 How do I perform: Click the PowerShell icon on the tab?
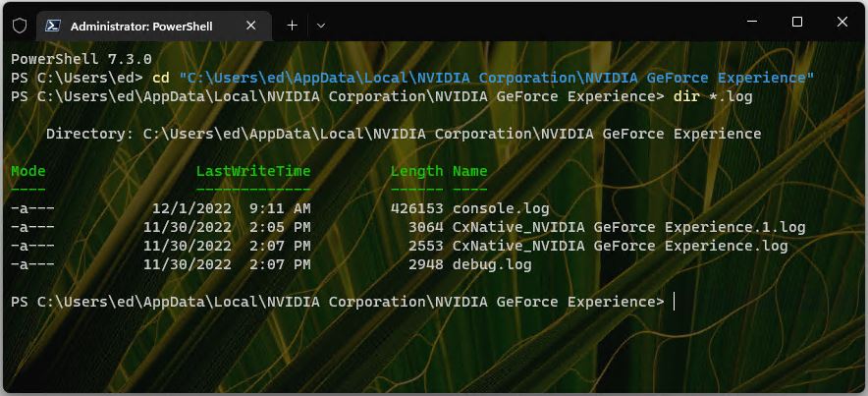coord(53,26)
